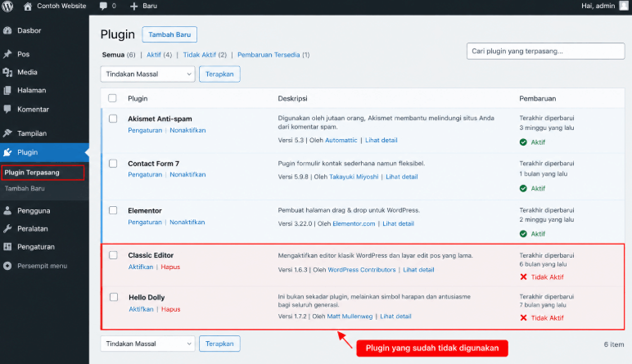Image resolution: width=632 pixels, height=364 pixels.
Task: Check the Akismet Anti-spam checkbox
Action: [x=113, y=119]
